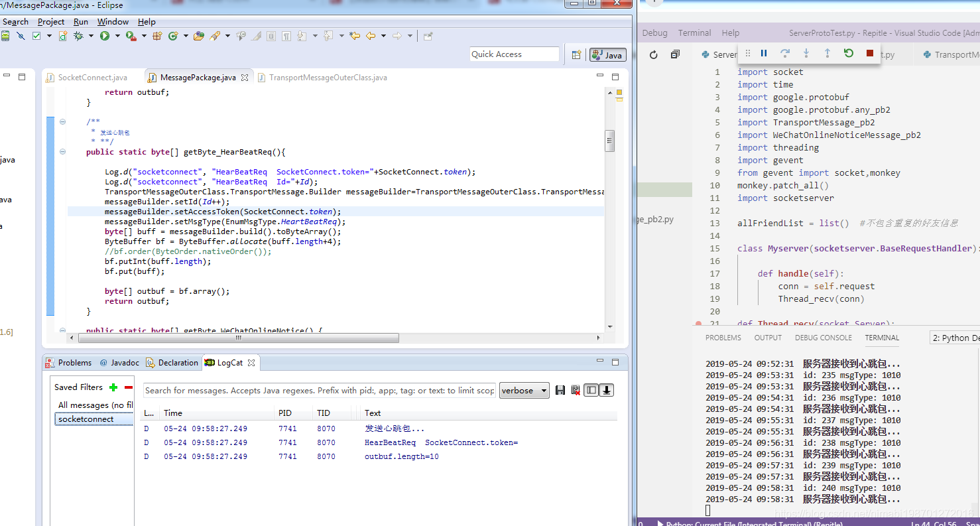980x526 pixels.
Task: Open the Terminal menu in VS Code
Action: click(694, 33)
